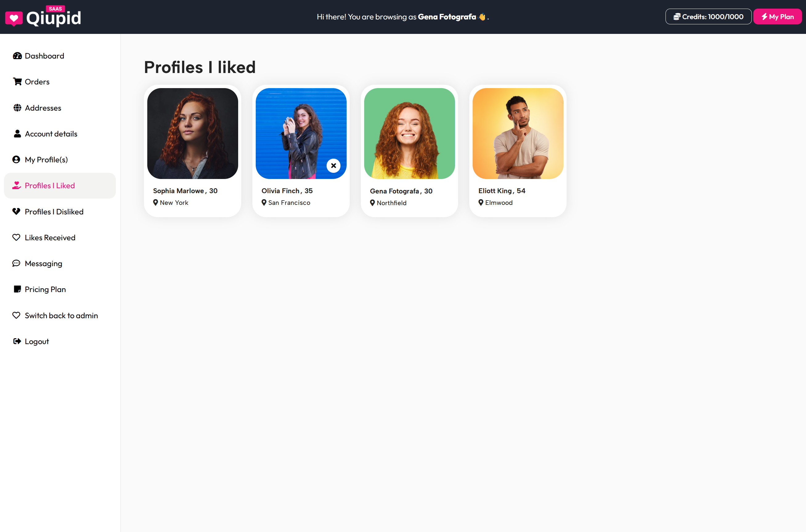Switch to the Pricing Plan page
This screenshot has width=806, height=532.
point(45,289)
